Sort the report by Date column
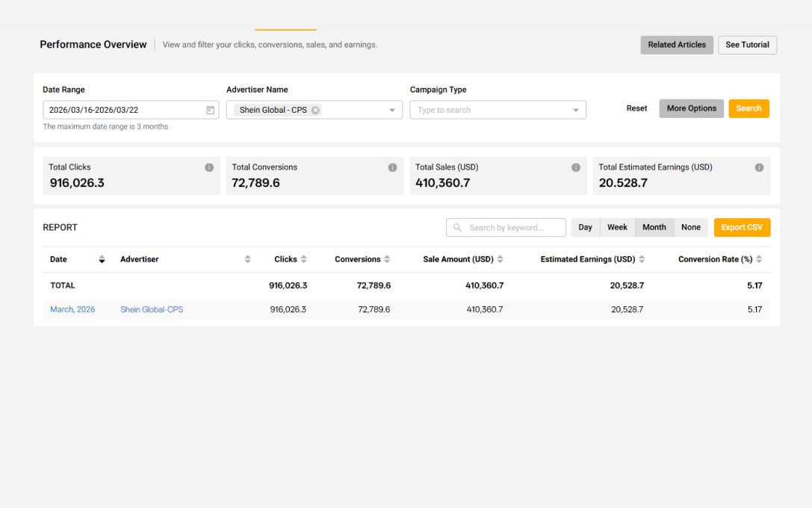The image size is (812, 508). pyautogui.click(x=102, y=259)
